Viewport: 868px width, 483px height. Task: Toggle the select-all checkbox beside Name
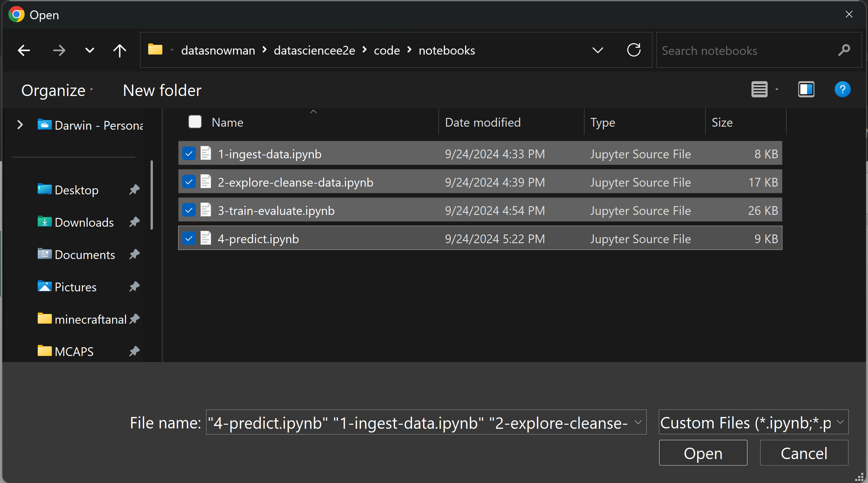(195, 122)
